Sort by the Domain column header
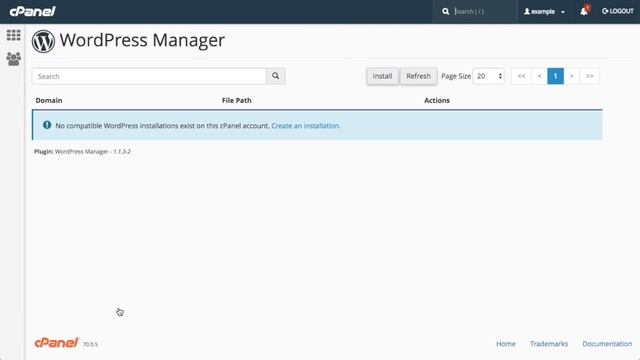 [49, 100]
